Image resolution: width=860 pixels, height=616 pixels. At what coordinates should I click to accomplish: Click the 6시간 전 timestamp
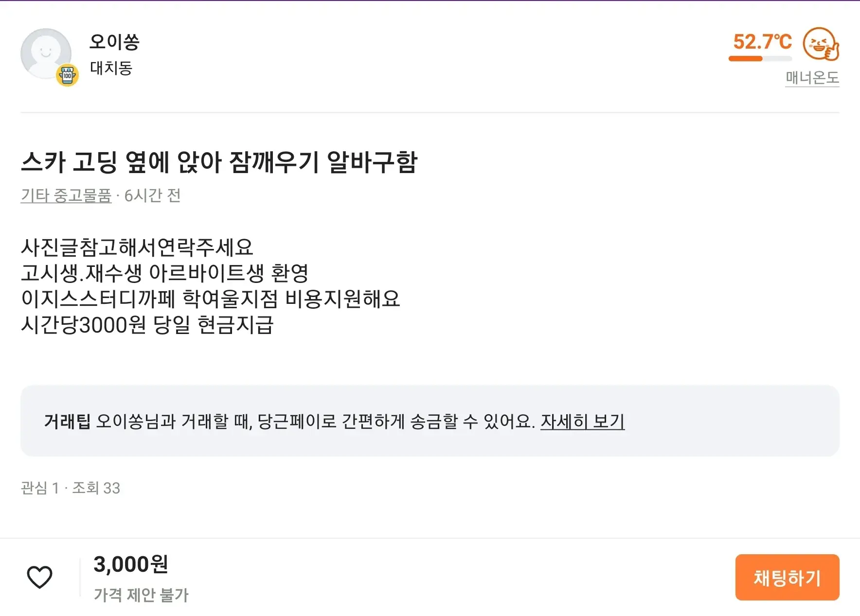point(153,195)
